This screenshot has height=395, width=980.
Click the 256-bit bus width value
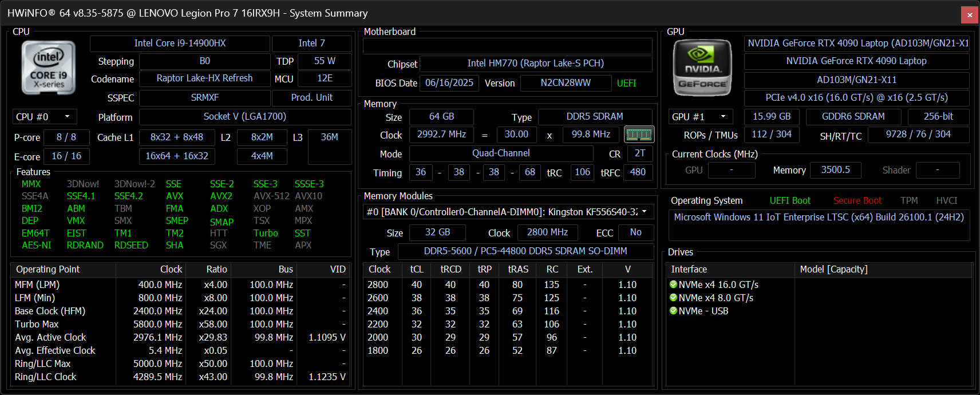938,117
